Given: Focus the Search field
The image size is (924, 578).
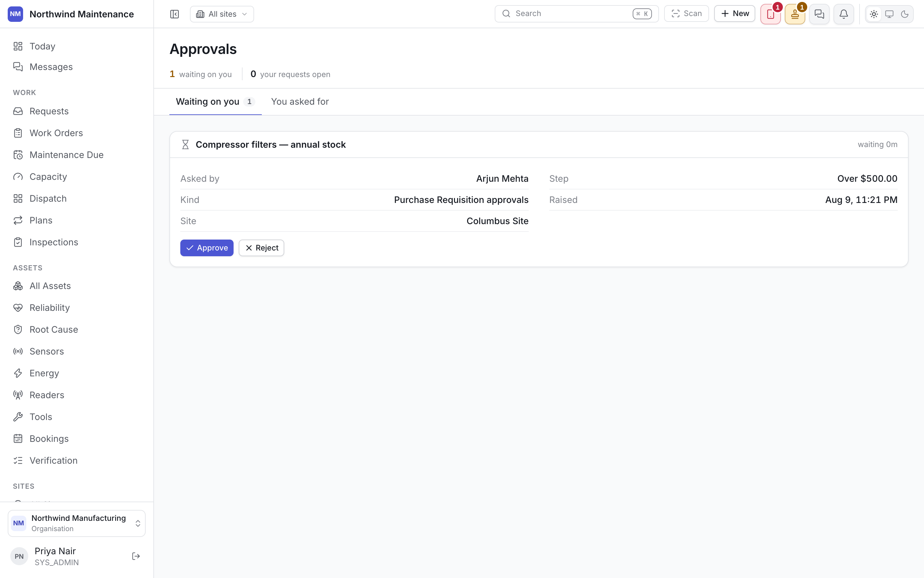Looking at the screenshot, I should click(x=577, y=14).
